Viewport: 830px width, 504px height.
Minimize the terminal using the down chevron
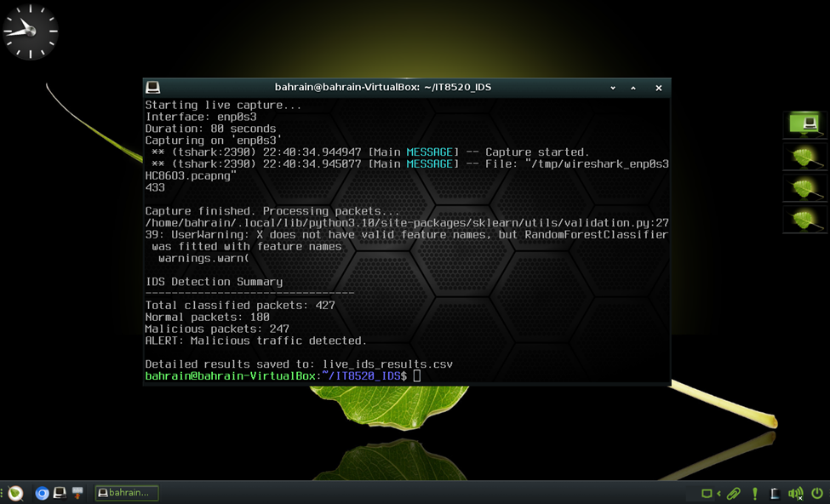tap(613, 88)
